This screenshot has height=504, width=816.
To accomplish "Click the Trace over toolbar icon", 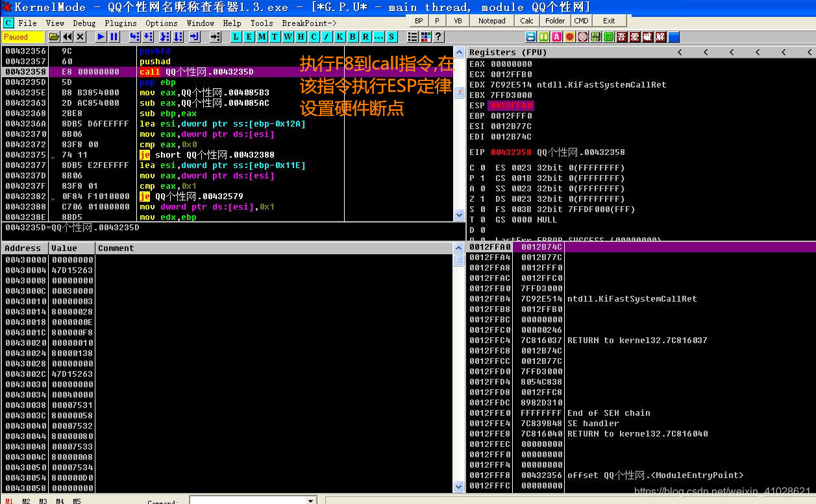I will [x=178, y=37].
